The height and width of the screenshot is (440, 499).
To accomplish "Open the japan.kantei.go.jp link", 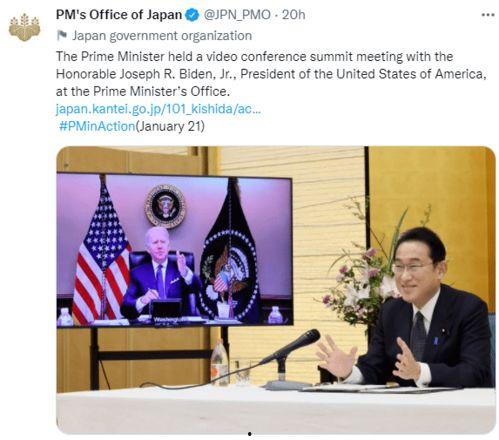I will 158,109.
